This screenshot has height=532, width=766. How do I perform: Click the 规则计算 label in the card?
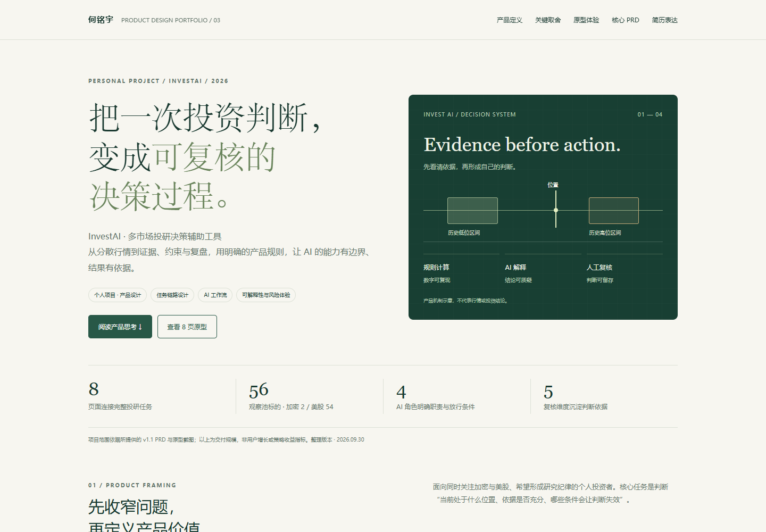pyautogui.click(x=436, y=268)
